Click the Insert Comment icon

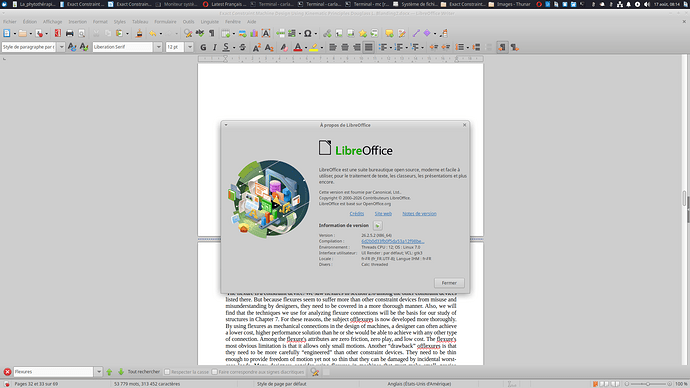389,33
